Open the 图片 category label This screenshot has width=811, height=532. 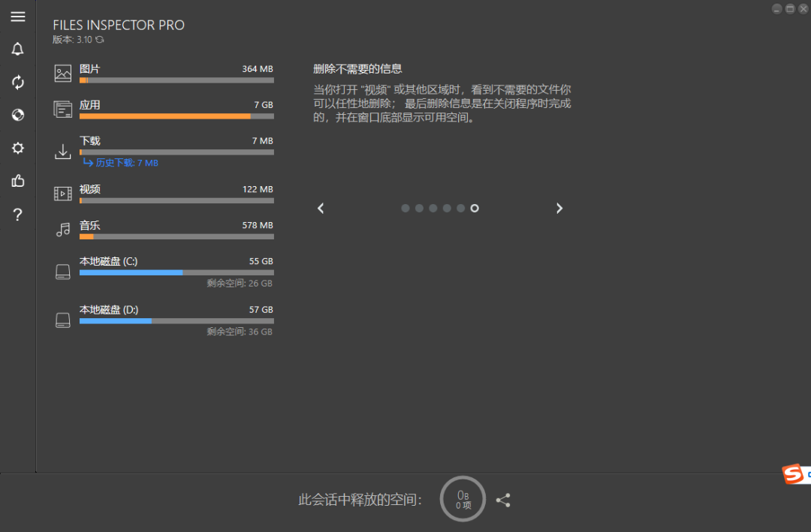point(89,69)
